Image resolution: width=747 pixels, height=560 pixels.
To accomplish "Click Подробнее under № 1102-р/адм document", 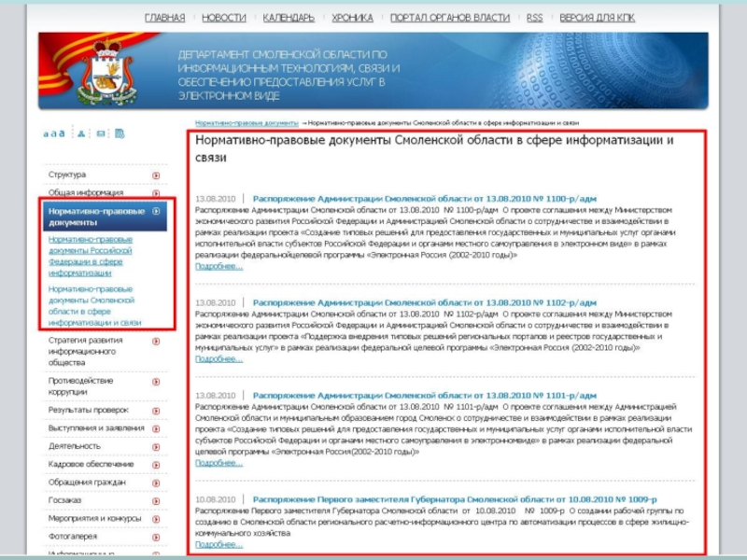I will [219, 358].
